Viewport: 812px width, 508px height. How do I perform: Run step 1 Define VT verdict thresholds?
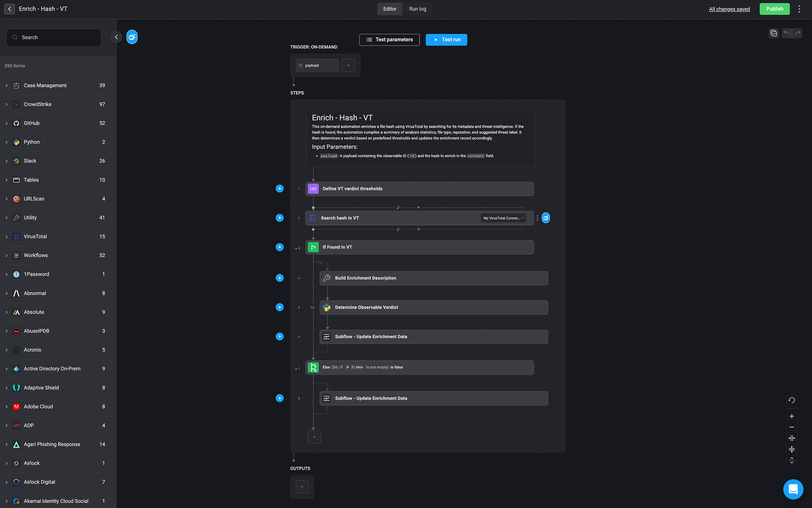[280, 188]
